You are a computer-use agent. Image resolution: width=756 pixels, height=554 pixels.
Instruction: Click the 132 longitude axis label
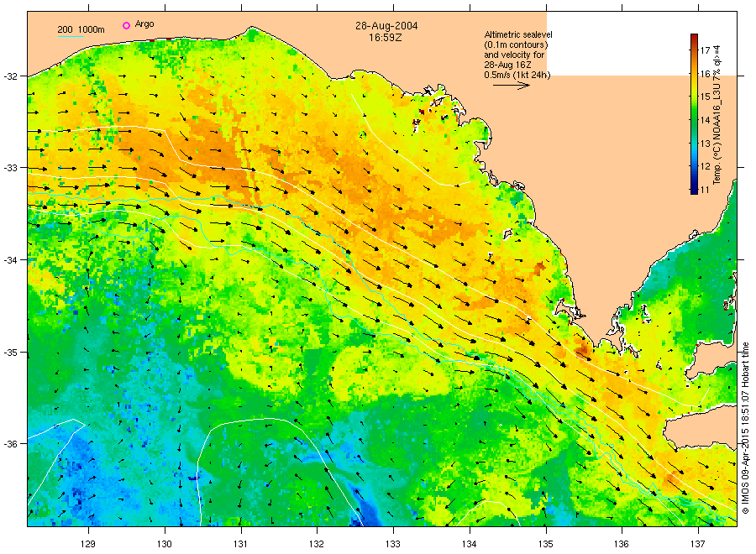tap(317, 544)
